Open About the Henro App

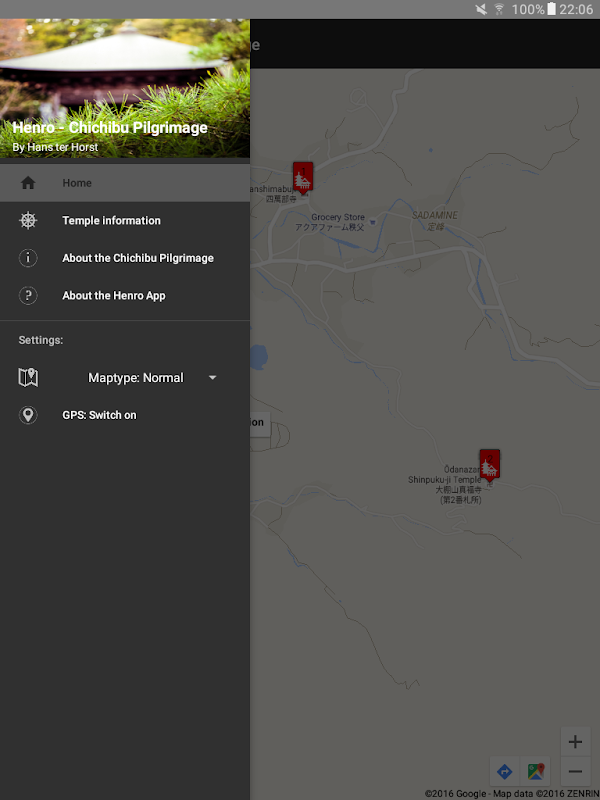click(x=125, y=295)
